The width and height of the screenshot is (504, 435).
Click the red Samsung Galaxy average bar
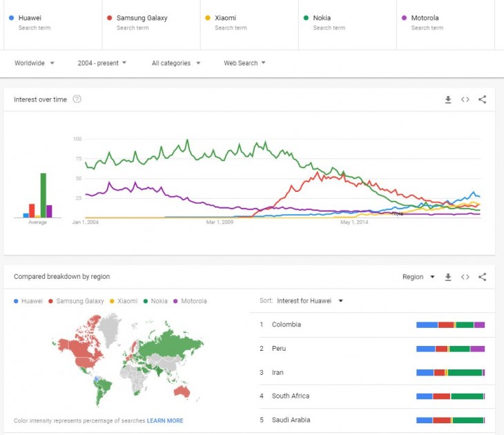coord(32,211)
